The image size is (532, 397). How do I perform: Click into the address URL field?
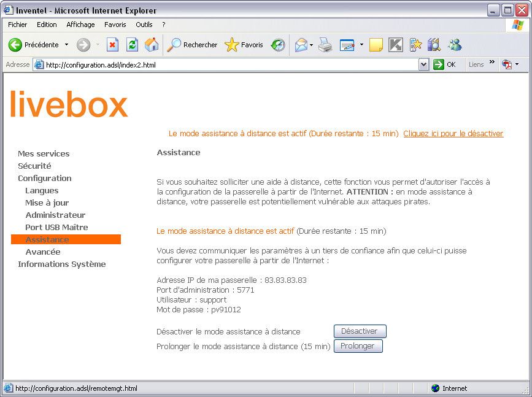(x=232, y=65)
